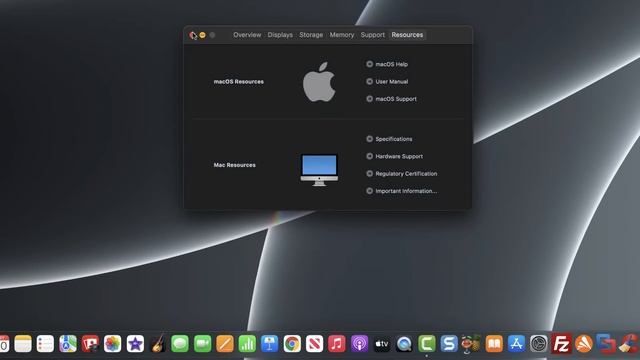Screen dimensions: 640x360
Task: Open macOS Help arrow link
Action: (369, 64)
